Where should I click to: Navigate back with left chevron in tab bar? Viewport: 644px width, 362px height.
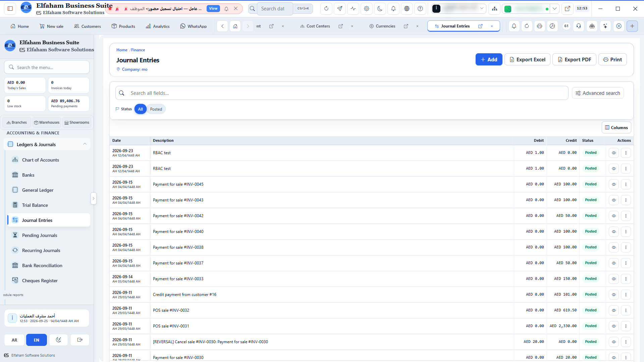[222, 26]
